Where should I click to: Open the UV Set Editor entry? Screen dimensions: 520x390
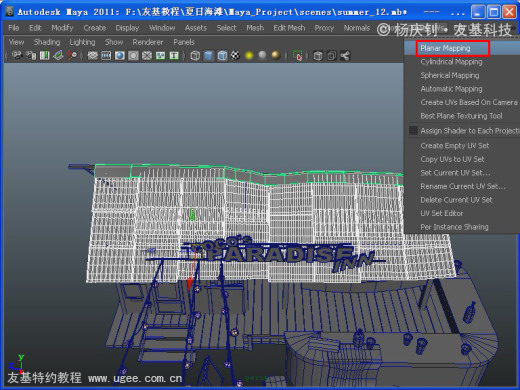point(442,213)
